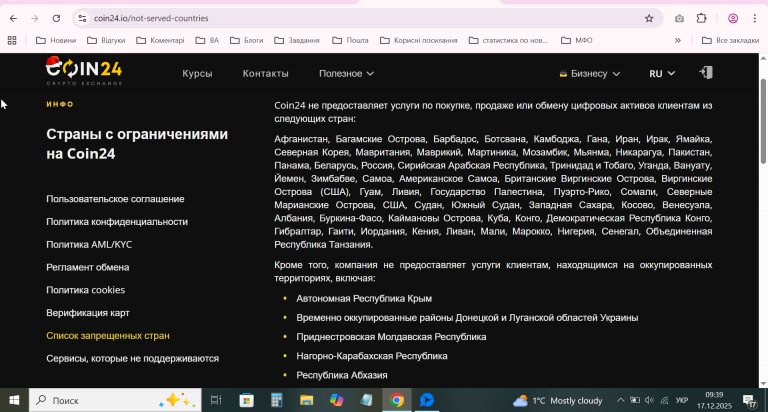
Task: Go to Курсы in the navigation
Action: click(197, 73)
